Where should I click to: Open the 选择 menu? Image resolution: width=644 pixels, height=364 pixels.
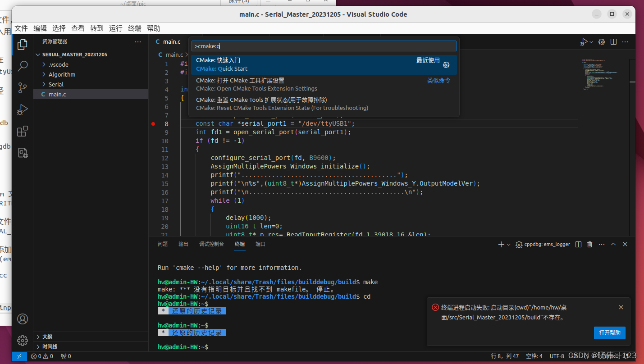click(x=59, y=28)
